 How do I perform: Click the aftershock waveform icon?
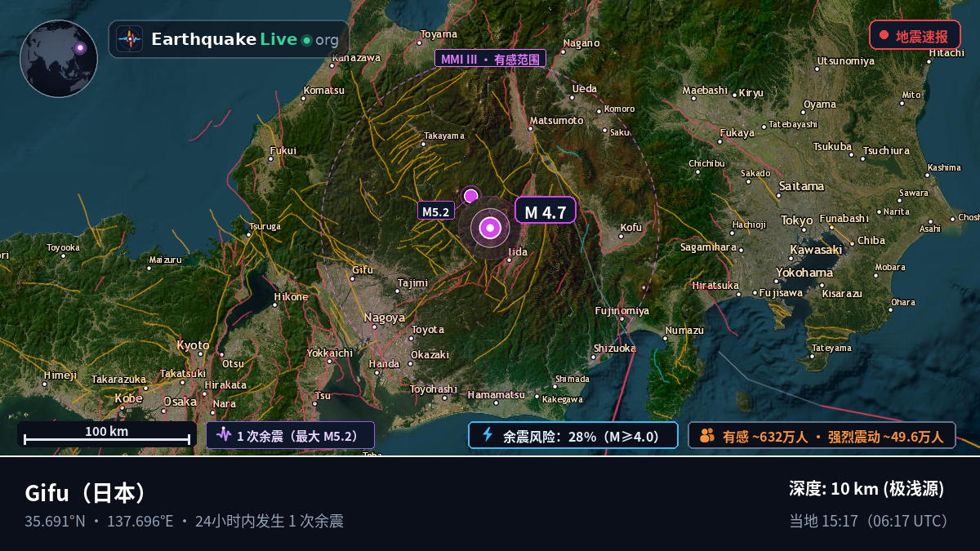point(224,435)
